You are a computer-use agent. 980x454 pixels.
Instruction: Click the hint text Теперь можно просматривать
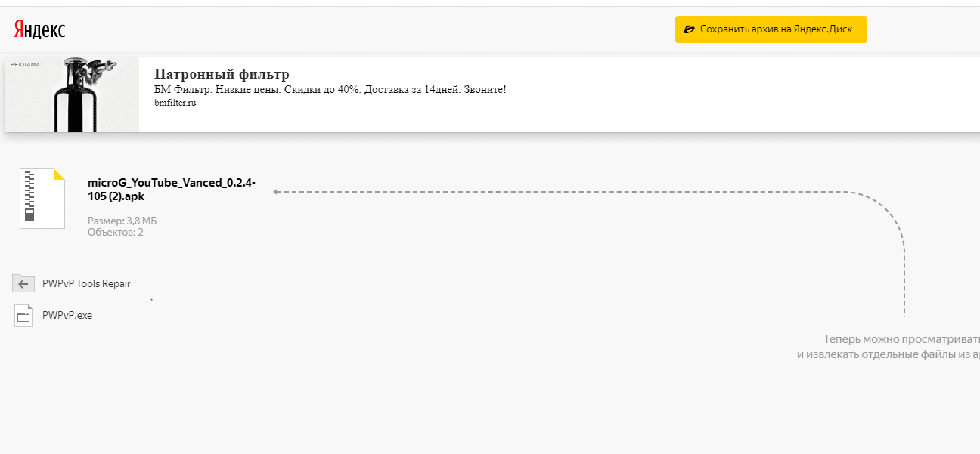(901, 339)
